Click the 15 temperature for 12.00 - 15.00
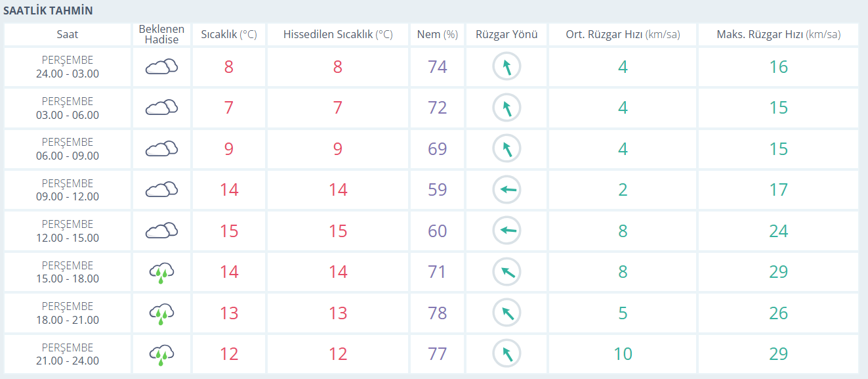 (228, 231)
